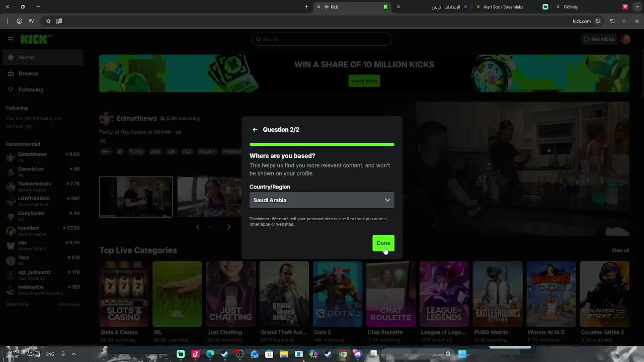Click the Get KICKs button
644x362 pixels.
point(599,39)
